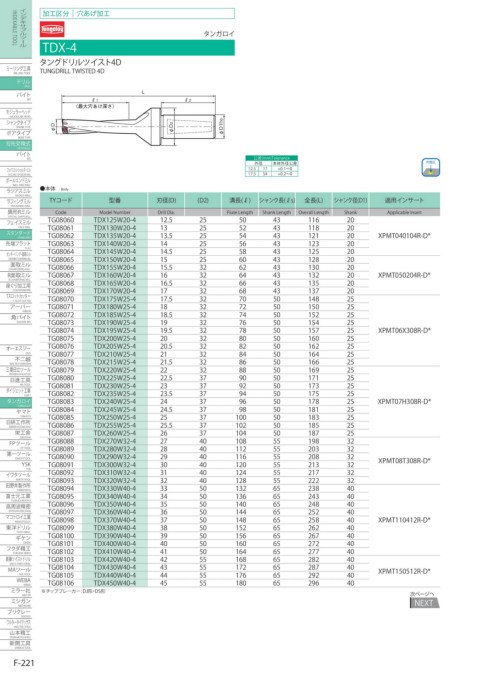
Task: Click the small tolerance table
Action: [272, 166]
